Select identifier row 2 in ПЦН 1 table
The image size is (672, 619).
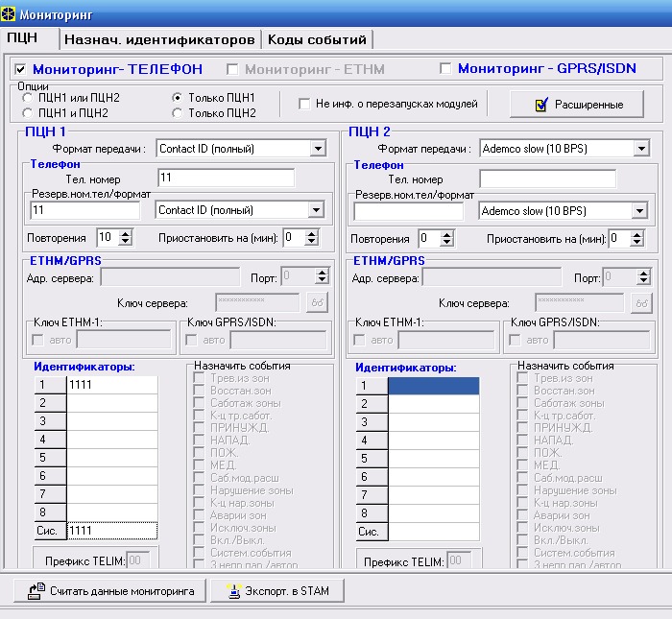111,403
